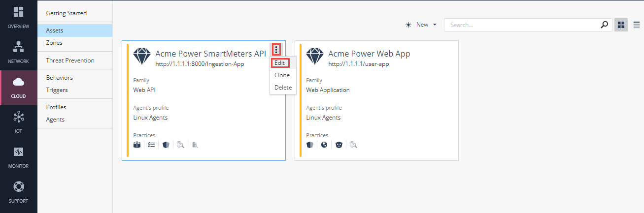Open the Overview section icon

point(18,12)
